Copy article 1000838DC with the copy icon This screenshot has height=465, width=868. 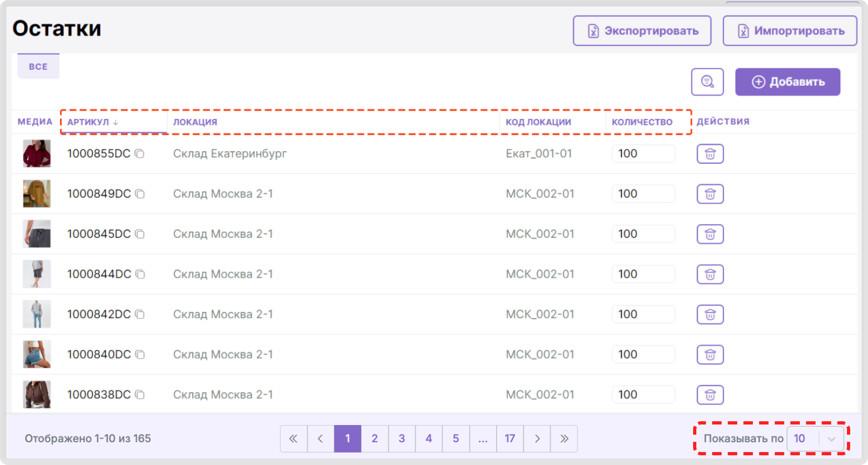pyautogui.click(x=140, y=395)
